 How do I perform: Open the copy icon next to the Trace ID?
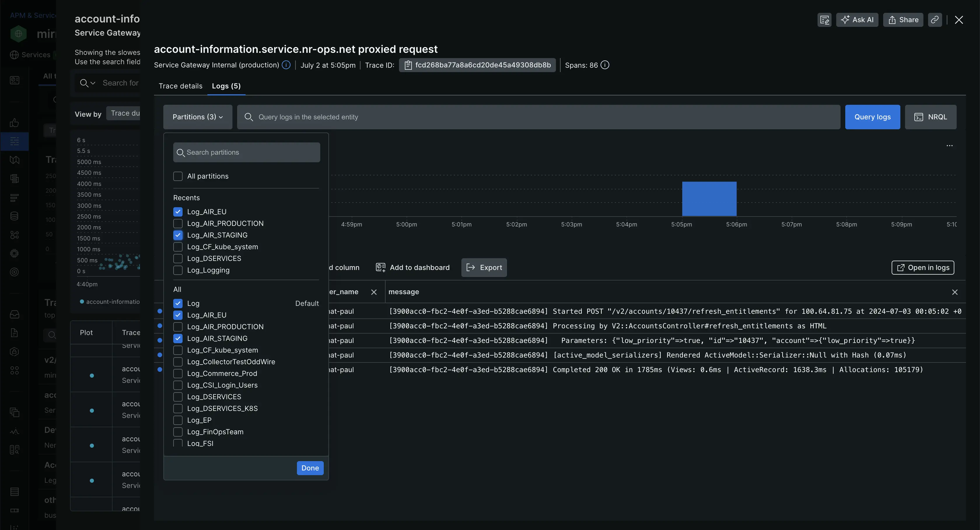[x=408, y=65]
